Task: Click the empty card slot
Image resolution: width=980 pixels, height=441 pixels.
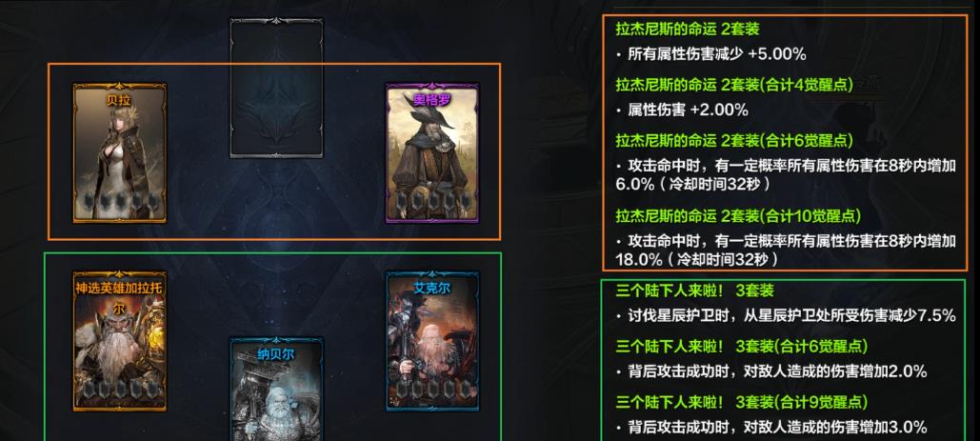Action: [276, 88]
